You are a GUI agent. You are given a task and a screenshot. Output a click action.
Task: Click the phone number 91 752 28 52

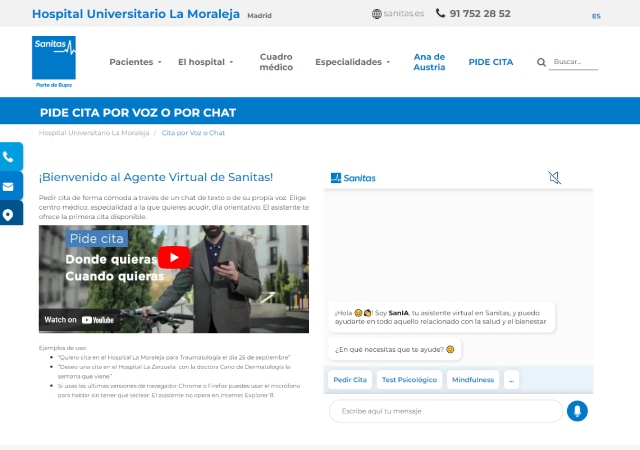point(480,13)
